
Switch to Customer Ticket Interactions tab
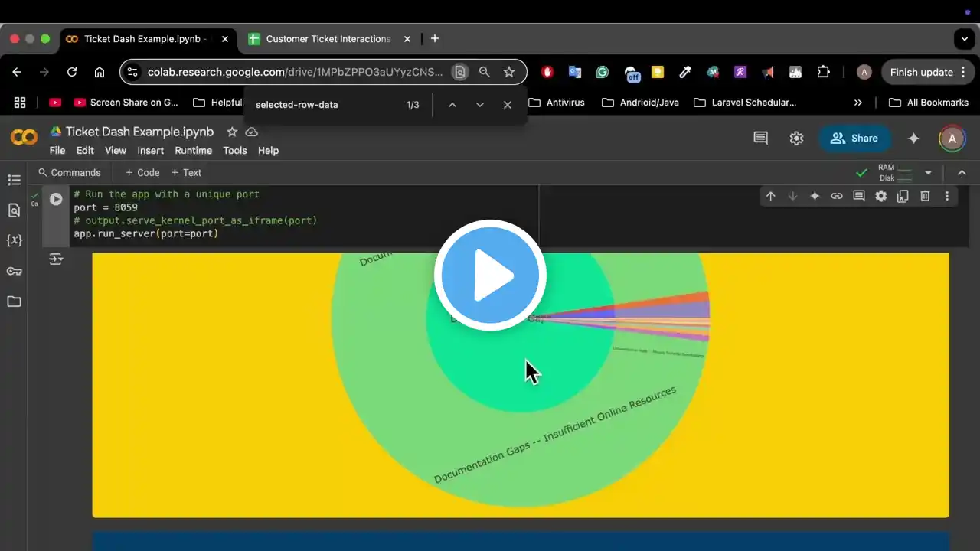pos(328,39)
